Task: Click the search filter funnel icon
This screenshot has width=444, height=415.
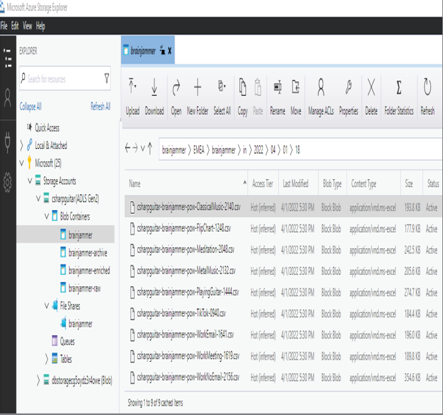Action: click(x=107, y=78)
